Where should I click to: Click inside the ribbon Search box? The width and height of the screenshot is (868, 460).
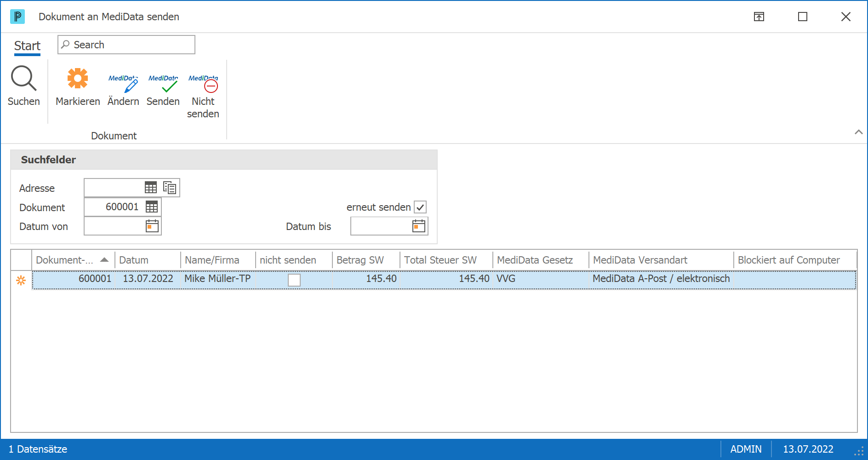point(126,45)
